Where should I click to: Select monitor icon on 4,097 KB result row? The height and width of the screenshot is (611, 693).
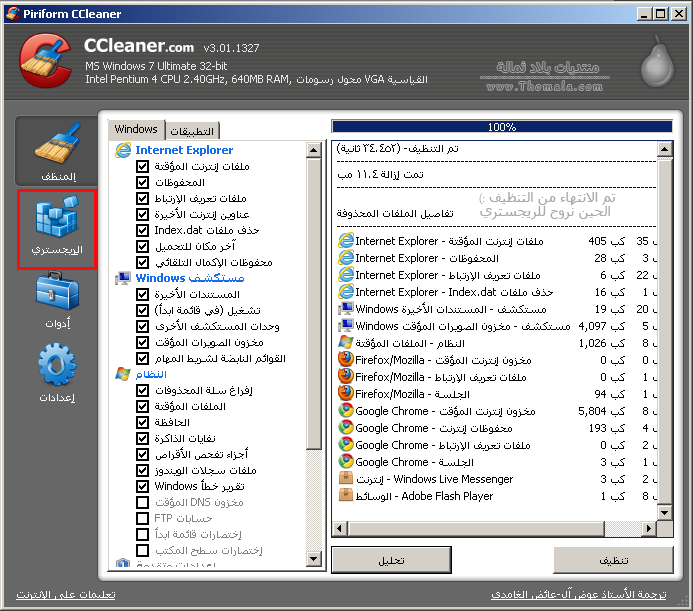[x=346, y=326]
